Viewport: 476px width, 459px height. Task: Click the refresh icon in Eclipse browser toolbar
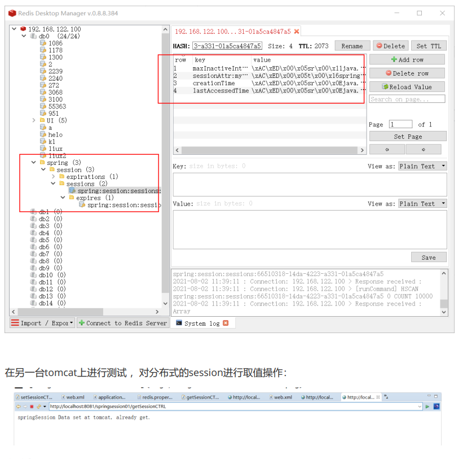(x=38, y=406)
